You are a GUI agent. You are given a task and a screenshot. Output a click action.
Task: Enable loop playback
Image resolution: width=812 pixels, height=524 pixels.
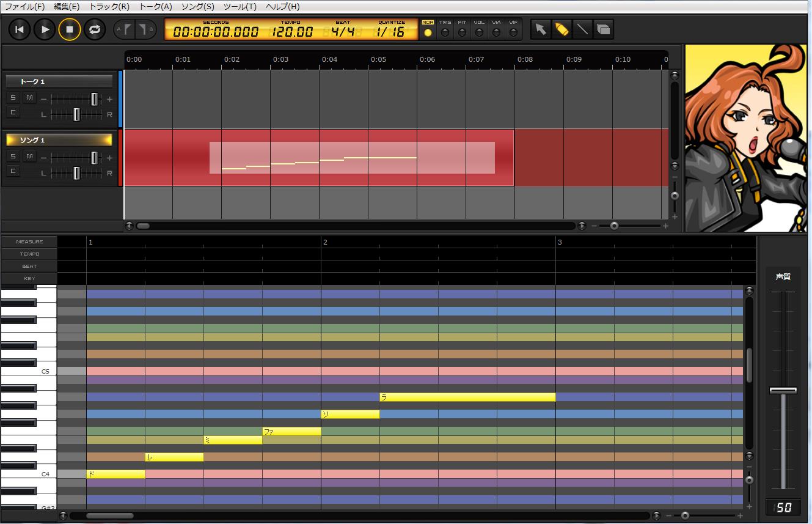(95, 29)
